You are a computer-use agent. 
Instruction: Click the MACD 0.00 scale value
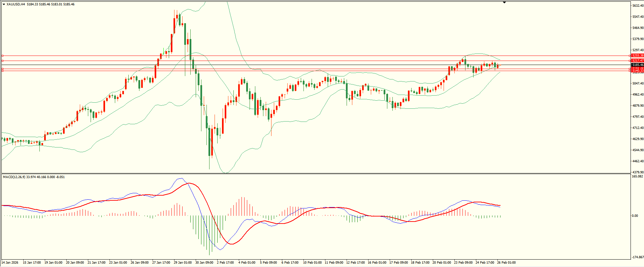pos(635,216)
